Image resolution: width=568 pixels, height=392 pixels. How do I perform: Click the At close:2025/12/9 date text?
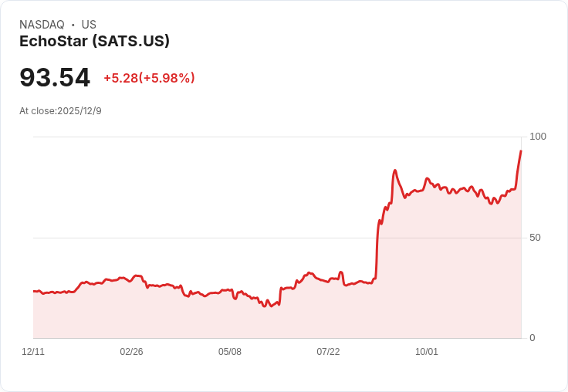pyautogui.click(x=60, y=111)
